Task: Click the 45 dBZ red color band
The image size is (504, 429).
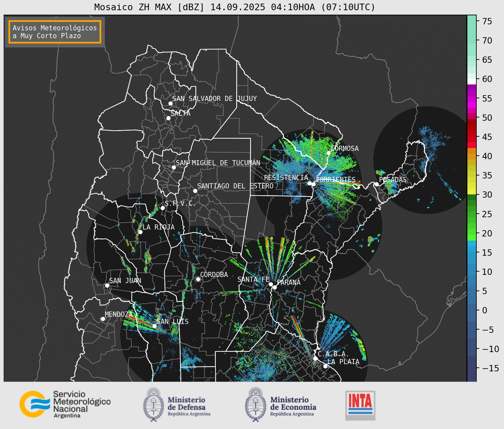Action: (472, 139)
